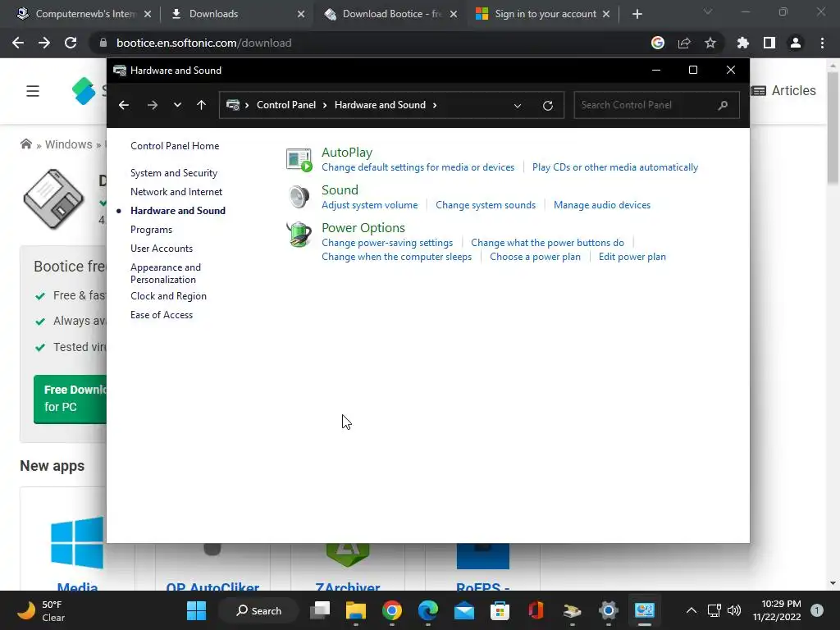The image size is (840, 630).
Task: Toggle Chrome side panel icon
Action: [769, 43]
